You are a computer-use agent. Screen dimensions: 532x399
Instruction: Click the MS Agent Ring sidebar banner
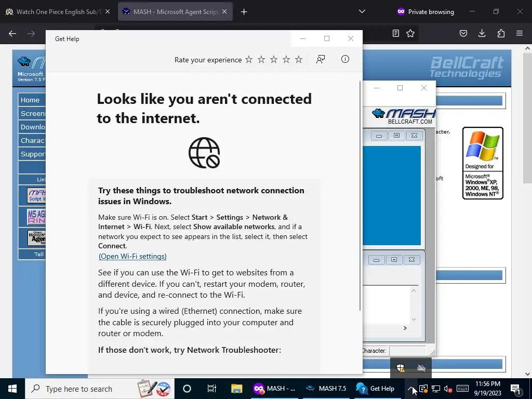pyautogui.click(x=36, y=217)
